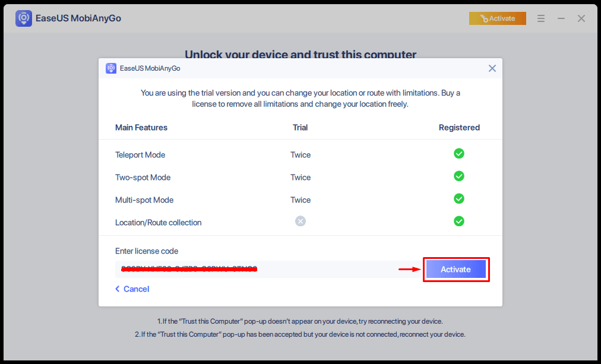Click the Registered column header

459,128
